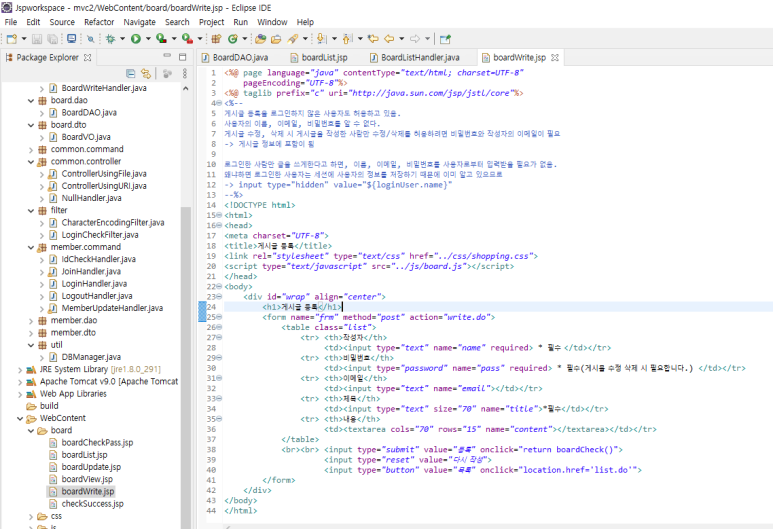The image size is (773, 529).
Task: Click the Back navigation arrow
Action: [x=389, y=38]
